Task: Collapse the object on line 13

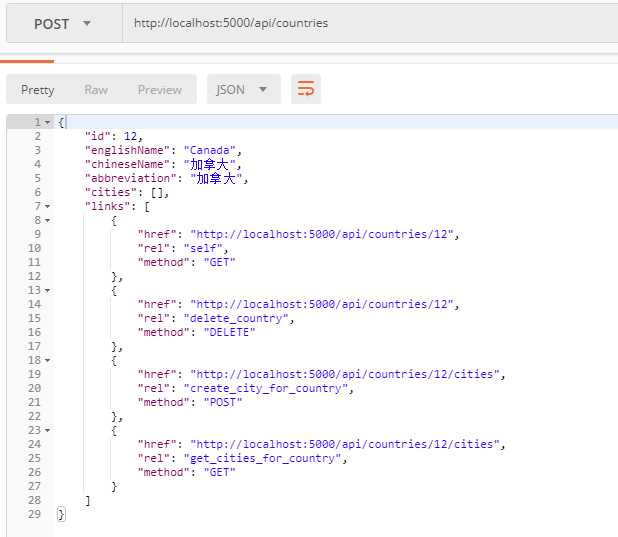Action: (48, 291)
